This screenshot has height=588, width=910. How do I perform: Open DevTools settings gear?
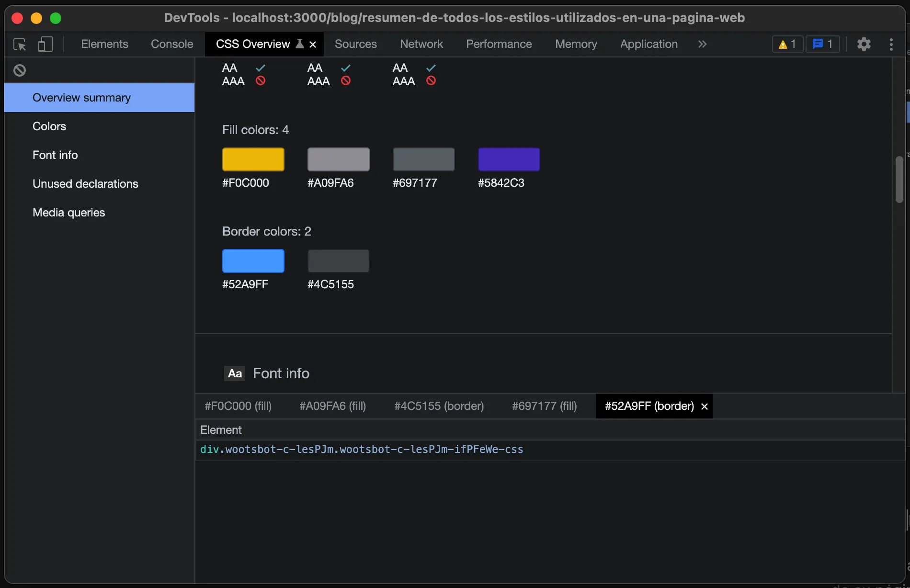pos(864,44)
